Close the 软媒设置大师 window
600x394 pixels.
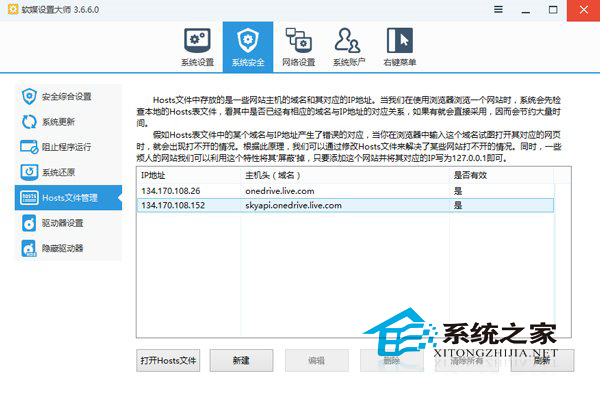584,10
